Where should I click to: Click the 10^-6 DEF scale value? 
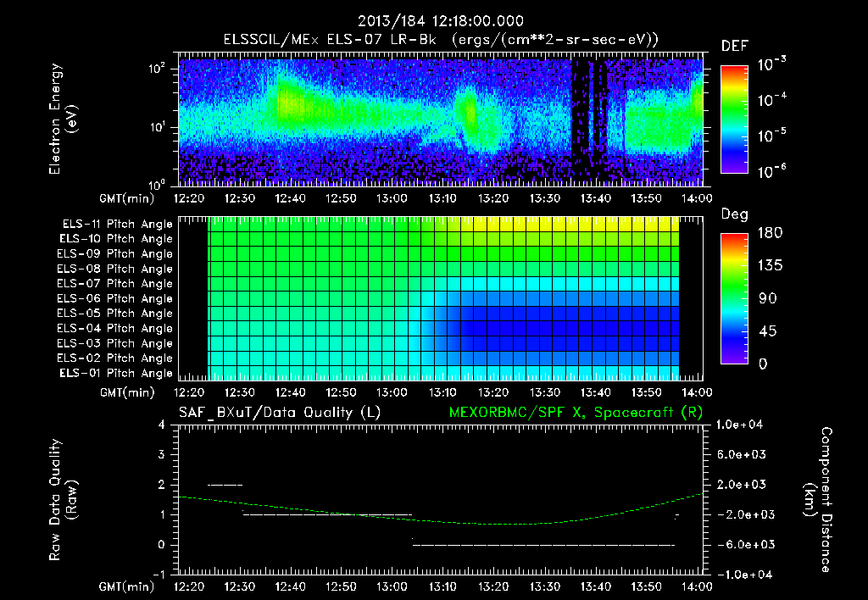pyautogui.click(x=771, y=171)
